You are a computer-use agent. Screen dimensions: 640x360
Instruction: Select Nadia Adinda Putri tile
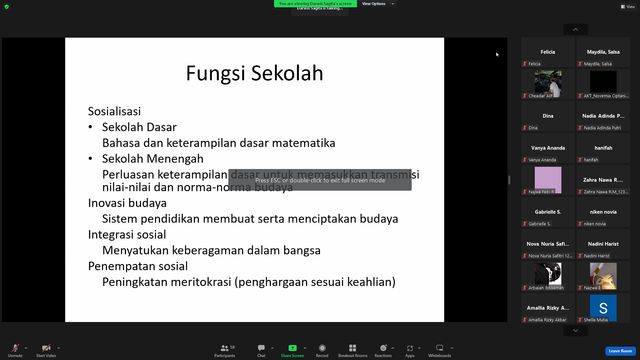tap(603, 116)
